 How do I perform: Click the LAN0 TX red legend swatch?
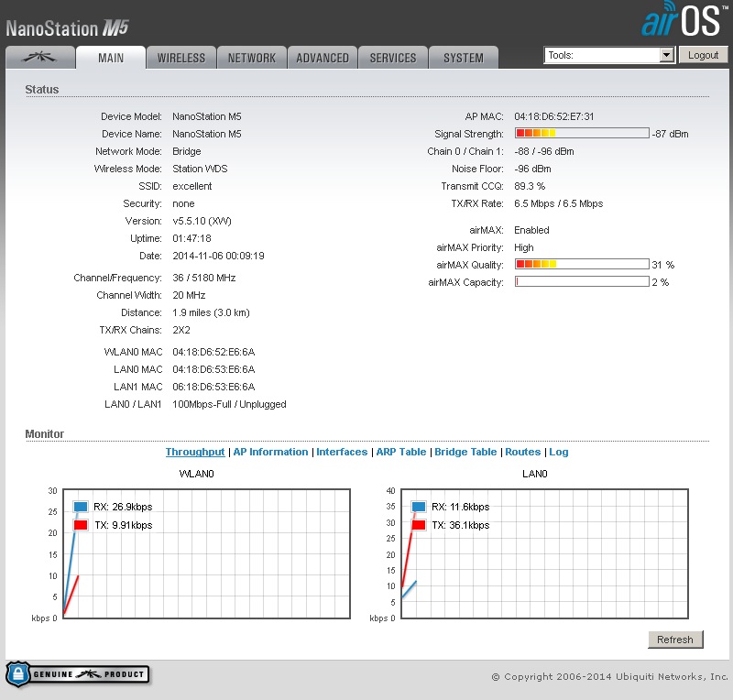pyautogui.click(x=419, y=525)
